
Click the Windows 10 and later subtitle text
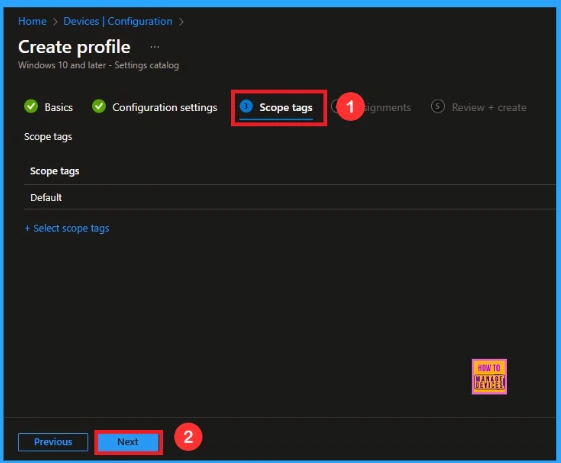click(98, 65)
